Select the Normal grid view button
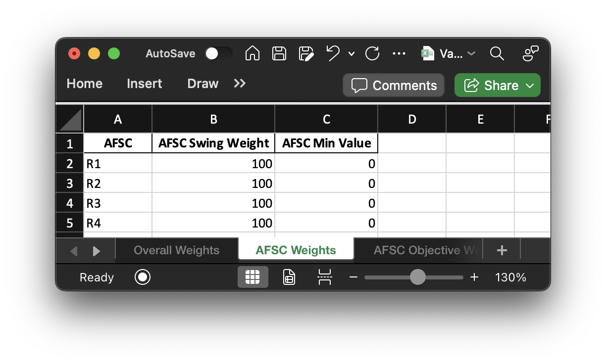Image resolution: width=606 pixels, height=364 pixels. pyautogui.click(x=252, y=277)
